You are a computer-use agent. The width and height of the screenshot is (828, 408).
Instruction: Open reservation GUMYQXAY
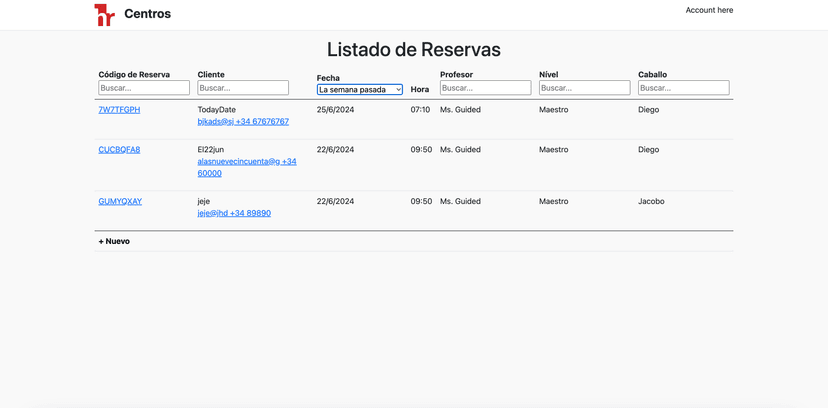[120, 202]
